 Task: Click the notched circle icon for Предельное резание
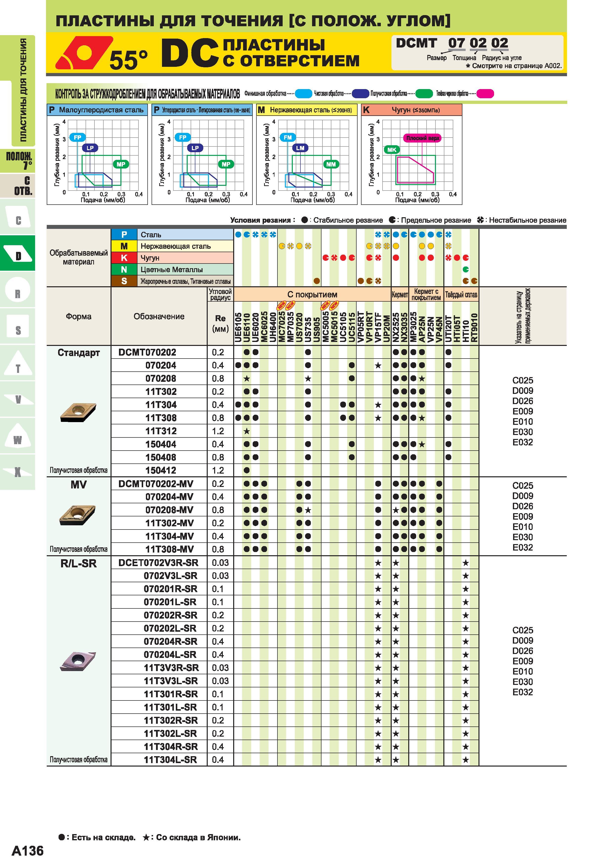392,220
